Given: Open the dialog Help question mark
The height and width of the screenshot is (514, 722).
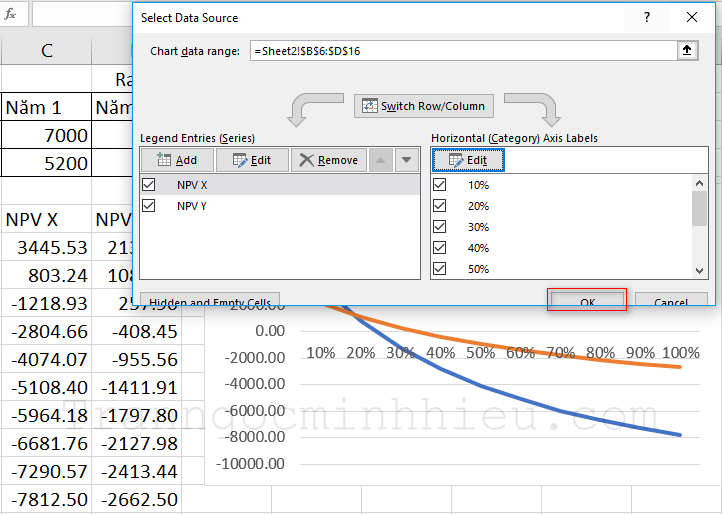Looking at the screenshot, I should [648, 17].
